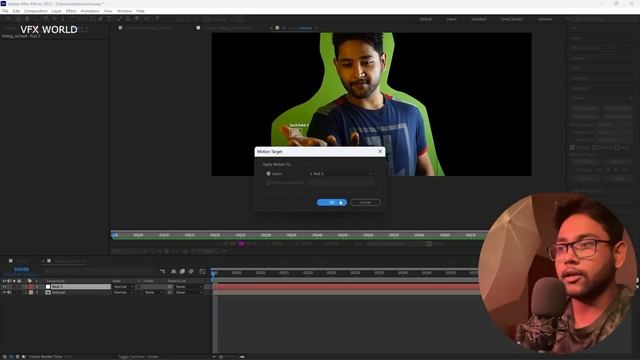Click the timeline current time indicator

coord(213,273)
